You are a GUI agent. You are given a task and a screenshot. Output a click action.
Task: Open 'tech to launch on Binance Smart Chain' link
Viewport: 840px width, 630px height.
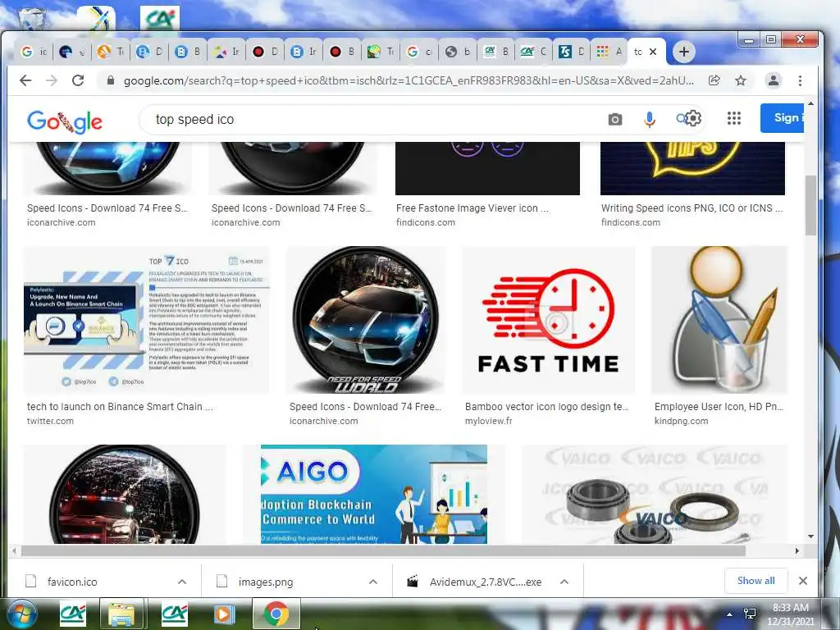[x=120, y=407]
